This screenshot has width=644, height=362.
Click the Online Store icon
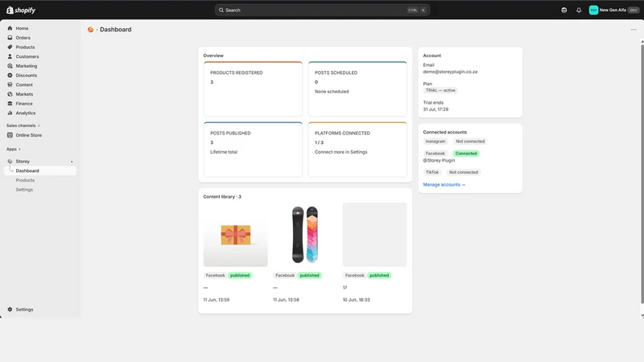pyautogui.click(x=10, y=135)
